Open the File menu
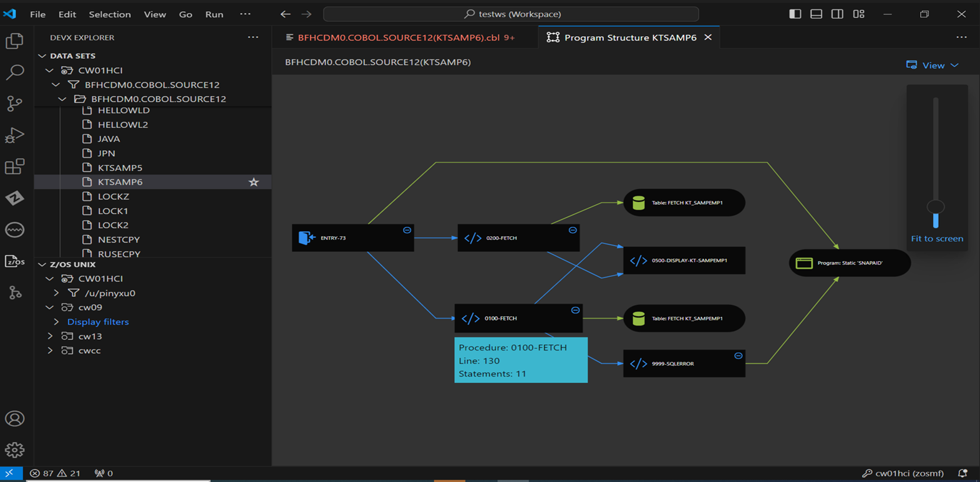Viewport: 980px width, 482px height. pos(37,14)
